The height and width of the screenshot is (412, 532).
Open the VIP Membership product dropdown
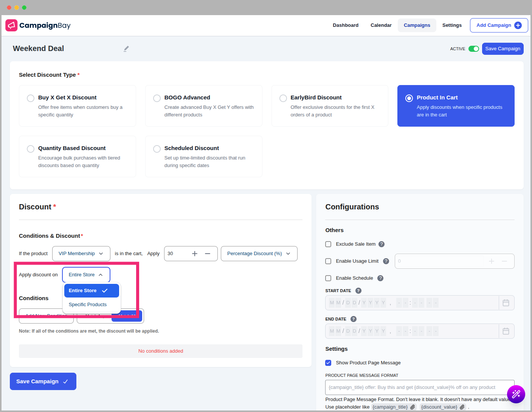[x=81, y=254]
